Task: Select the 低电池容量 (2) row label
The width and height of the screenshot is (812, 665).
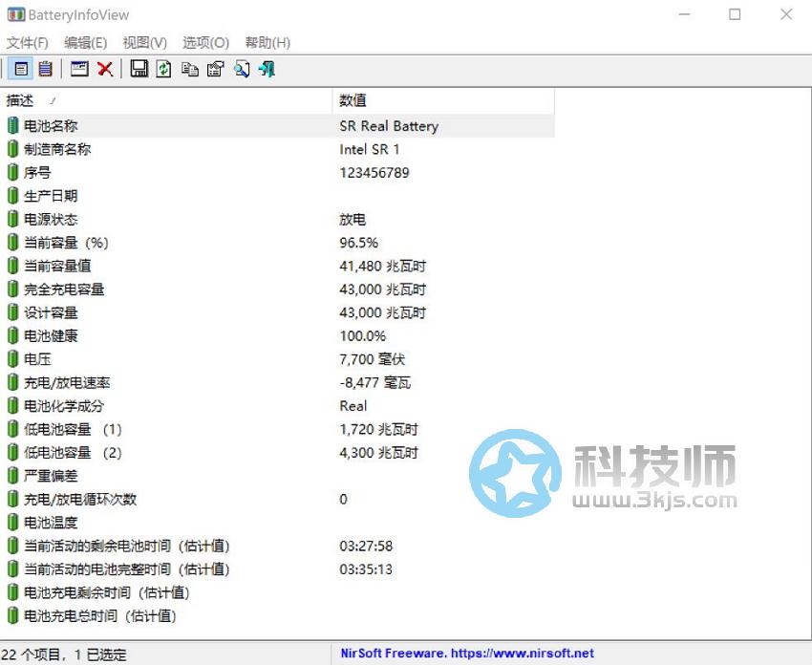Action: click(x=73, y=452)
